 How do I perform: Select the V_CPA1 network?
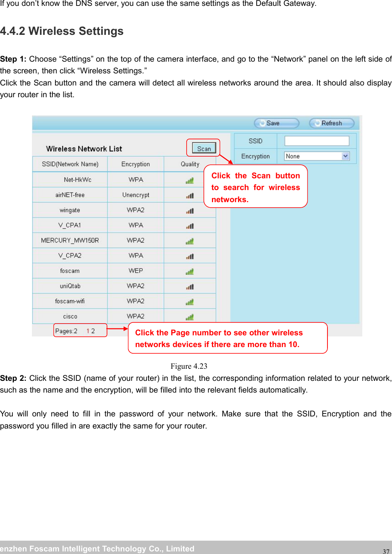point(70,225)
